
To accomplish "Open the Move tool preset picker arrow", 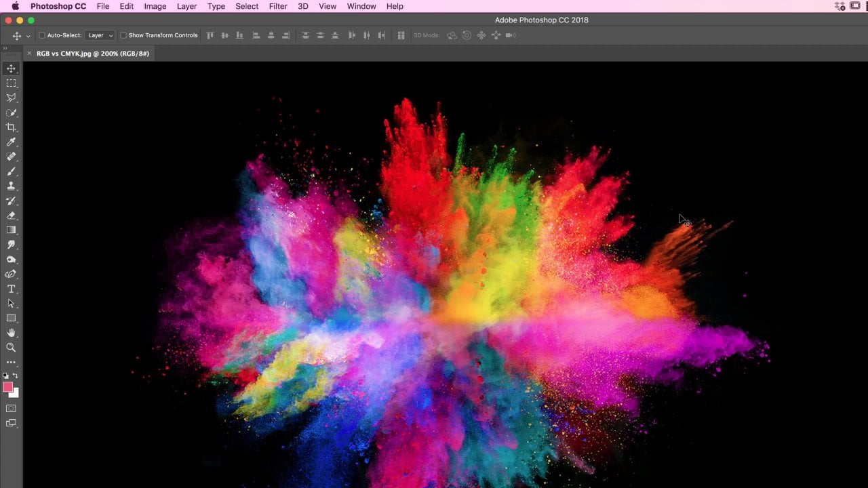I will 28,36.
